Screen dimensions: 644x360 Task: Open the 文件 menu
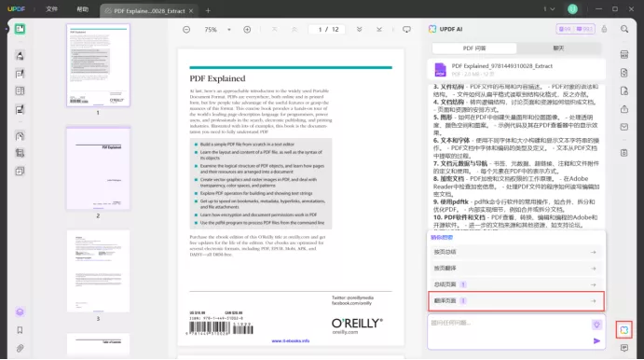pos(52,9)
